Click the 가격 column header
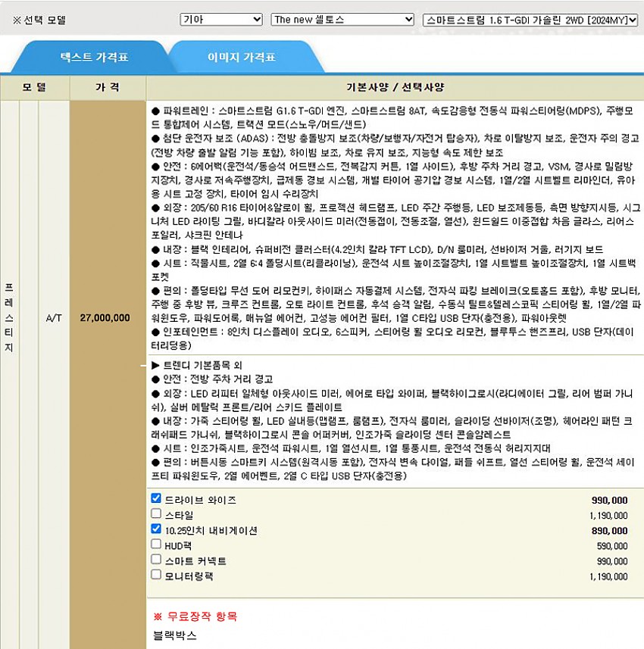This screenshot has width=644, height=649. tap(107, 87)
